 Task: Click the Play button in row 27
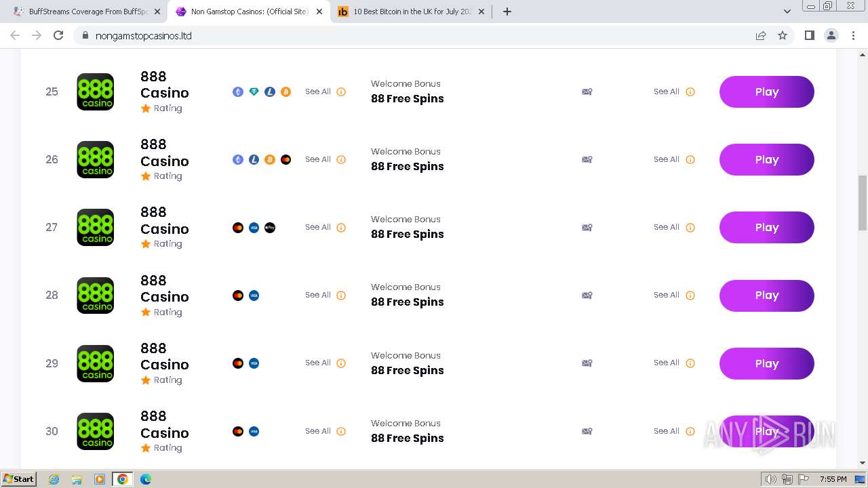point(766,227)
